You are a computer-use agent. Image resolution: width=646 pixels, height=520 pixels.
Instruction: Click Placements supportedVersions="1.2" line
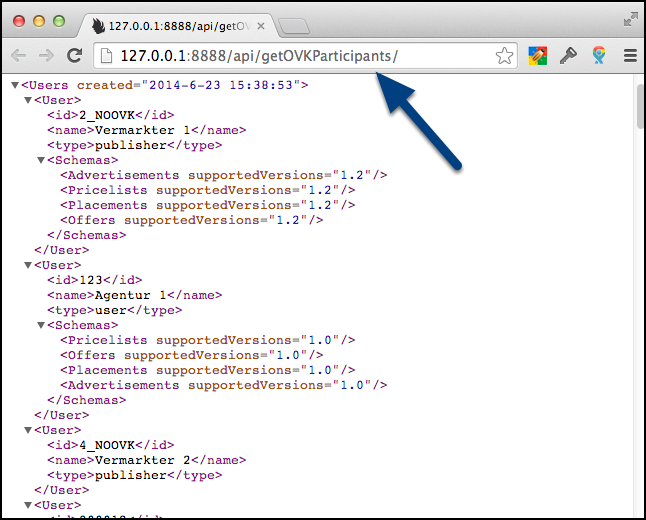[208, 205]
